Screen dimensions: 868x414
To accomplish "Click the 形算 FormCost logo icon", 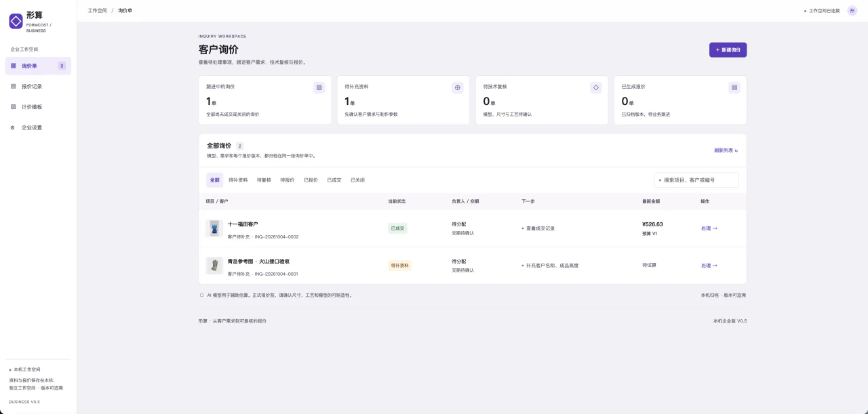I will pyautogui.click(x=16, y=21).
